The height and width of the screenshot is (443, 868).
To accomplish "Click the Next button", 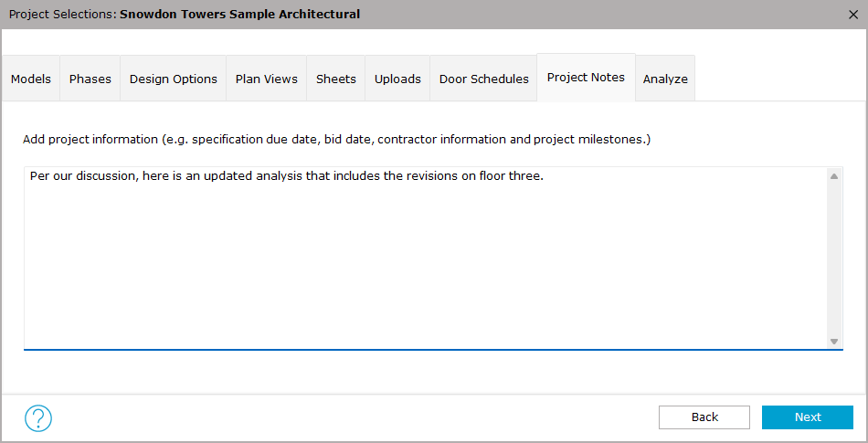I will (x=808, y=417).
